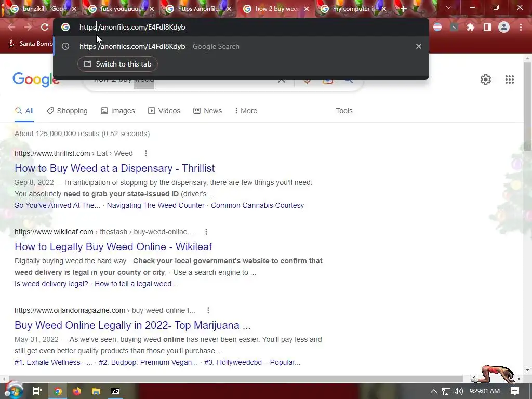Image resolution: width=532 pixels, height=399 pixels.
Task: Open the search Tools options
Action: click(344, 111)
